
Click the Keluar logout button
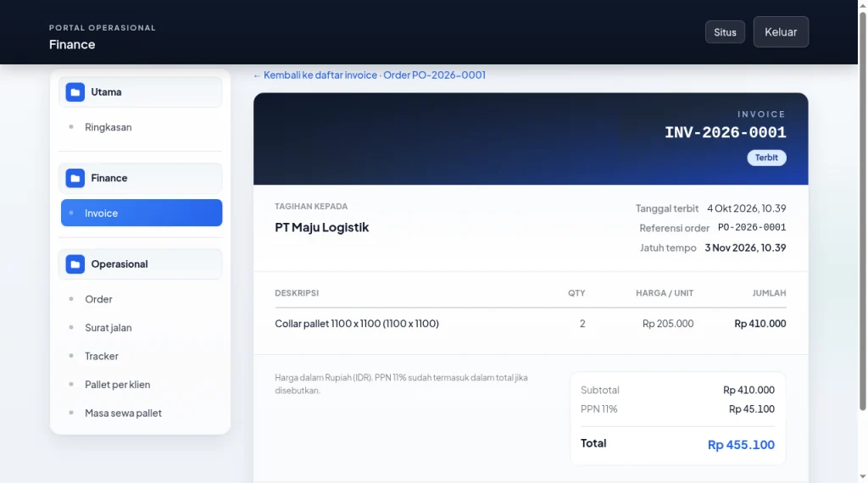(781, 32)
